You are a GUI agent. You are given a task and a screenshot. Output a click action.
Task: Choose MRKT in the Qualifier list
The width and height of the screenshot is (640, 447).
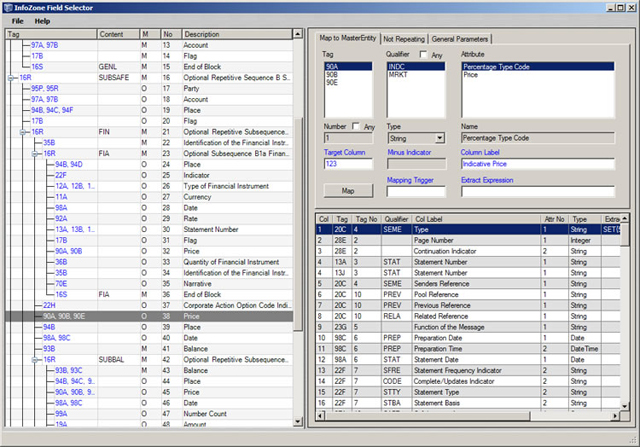(397, 74)
